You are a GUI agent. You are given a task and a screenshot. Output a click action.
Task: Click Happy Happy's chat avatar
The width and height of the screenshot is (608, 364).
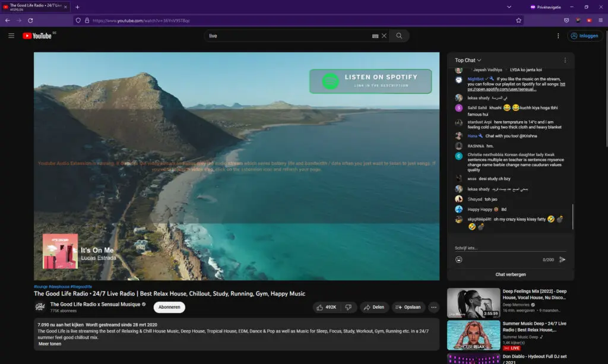coord(459,210)
